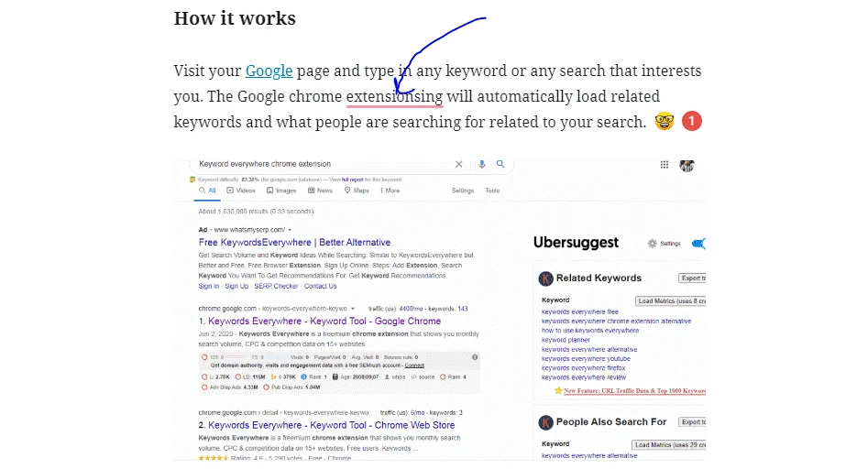Image resolution: width=868 pixels, height=469 pixels.
Task: Click keyword 'keywords everywhere youtube'
Action: [586, 359]
